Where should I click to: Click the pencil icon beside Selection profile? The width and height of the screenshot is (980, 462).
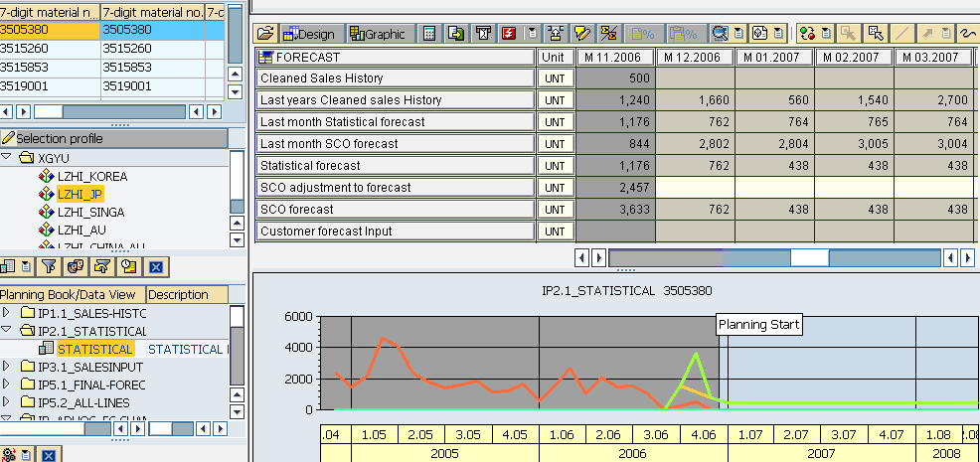(x=9, y=138)
